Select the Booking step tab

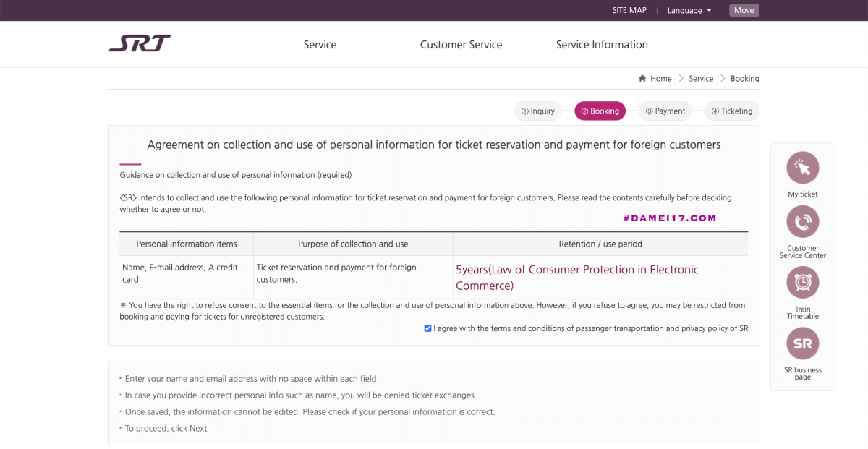pos(600,111)
